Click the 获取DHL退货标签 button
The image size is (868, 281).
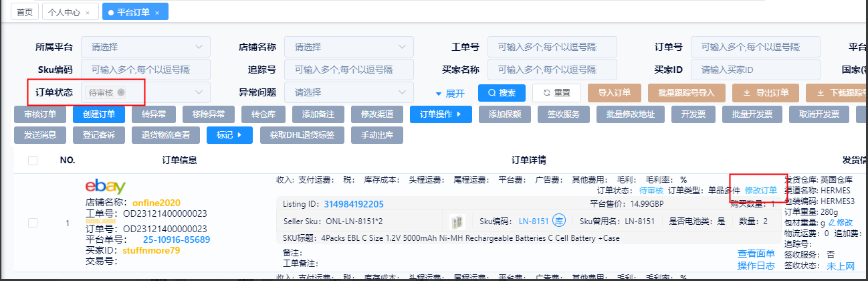[302, 135]
